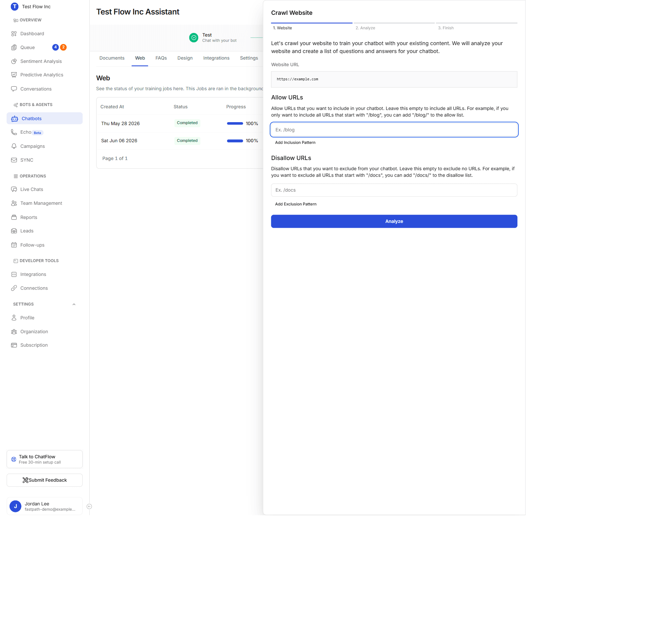This screenshot has width=657, height=644.
Task: Click the progress bar for Thu May 28 2026
Action: click(235, 123)
